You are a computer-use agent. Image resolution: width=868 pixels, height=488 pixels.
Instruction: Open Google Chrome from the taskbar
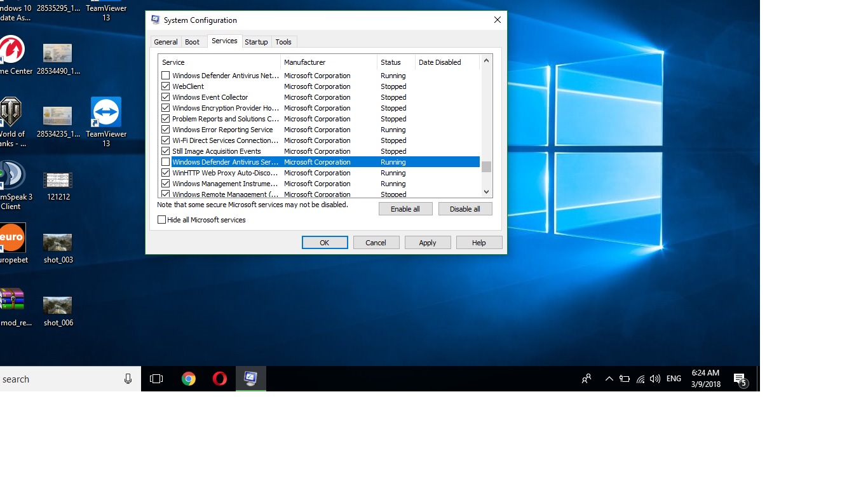189,379
